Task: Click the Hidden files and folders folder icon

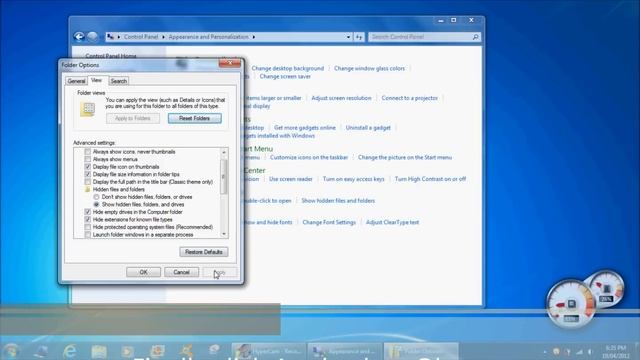Action: click(87, 189)
